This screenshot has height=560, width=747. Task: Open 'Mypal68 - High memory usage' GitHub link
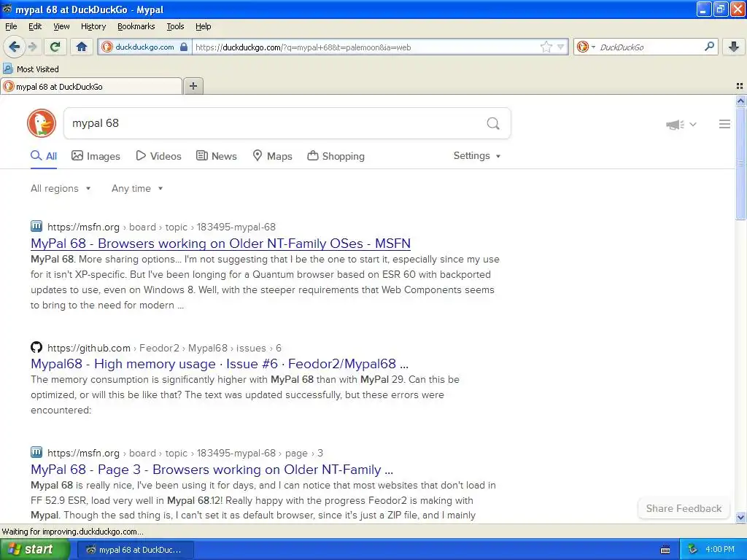coord(220,364)
